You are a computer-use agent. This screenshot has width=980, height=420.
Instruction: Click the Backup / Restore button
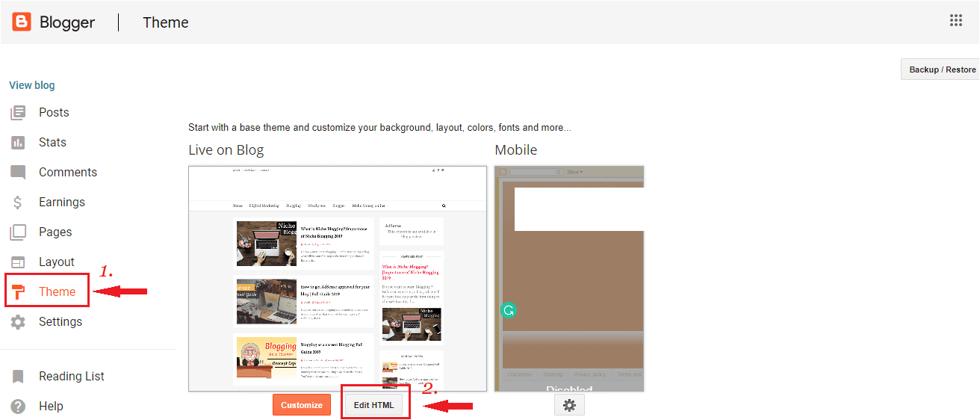coord(941,70)
